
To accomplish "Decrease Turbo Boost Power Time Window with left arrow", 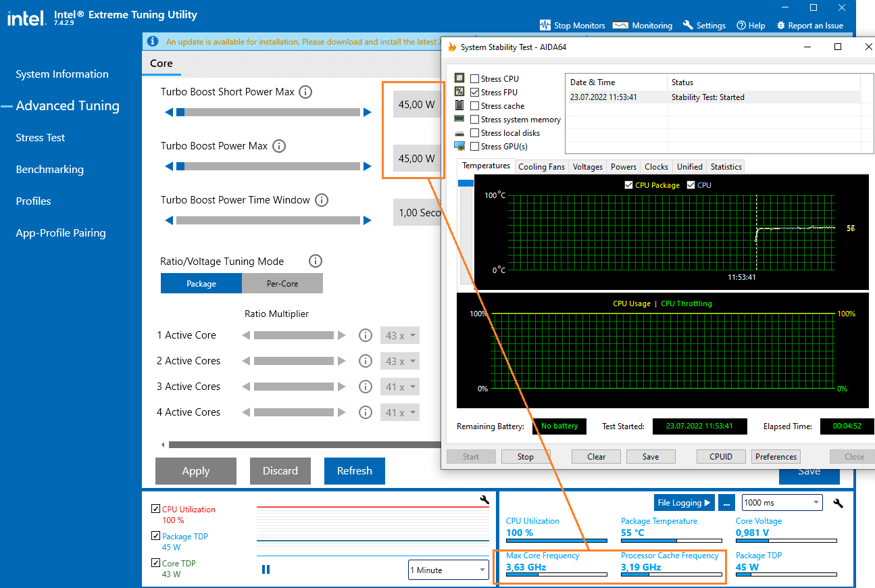I will [x=169, y=220].
